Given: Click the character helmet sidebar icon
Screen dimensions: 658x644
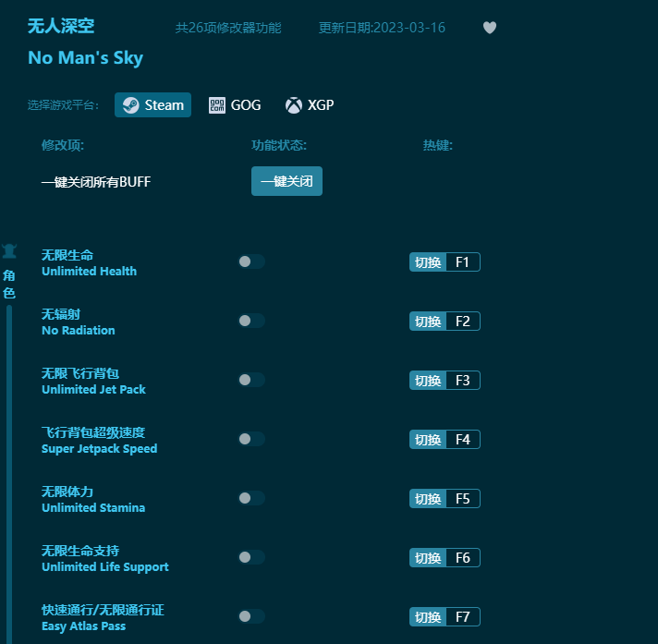Looking at the screenshot, I should click(x=9, y=251).
